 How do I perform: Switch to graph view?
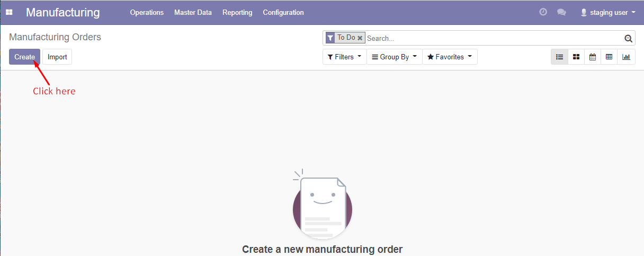[x=626, y=57]
